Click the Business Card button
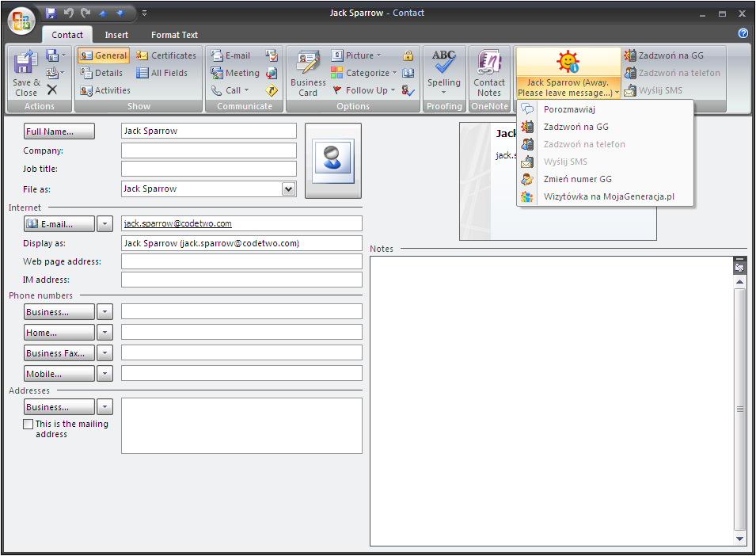 point(308,74)
